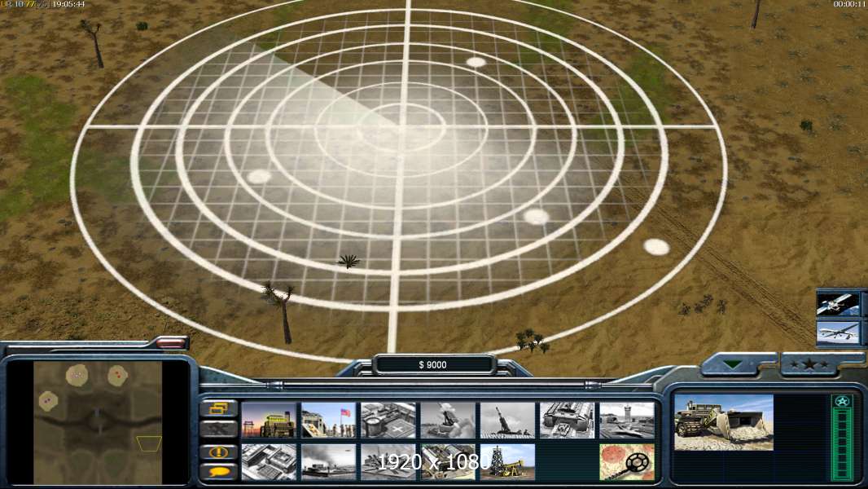The image size is (868, 489).
Task: Click the 00:00:11 game timer
Action: coord(850,4)
